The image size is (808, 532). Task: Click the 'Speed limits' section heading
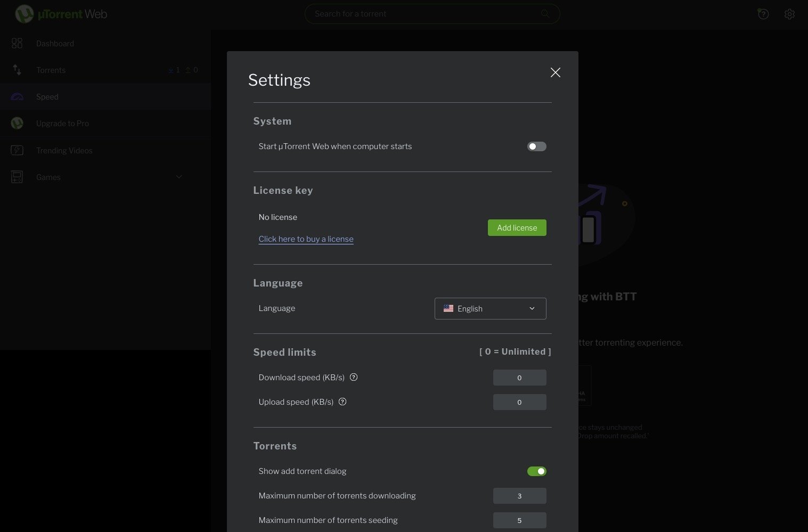284,352
